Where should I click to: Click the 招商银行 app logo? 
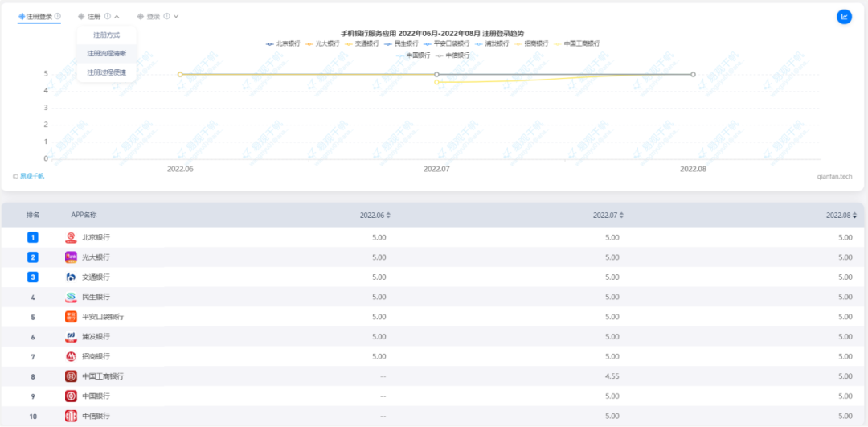click(x=71, y=356)
